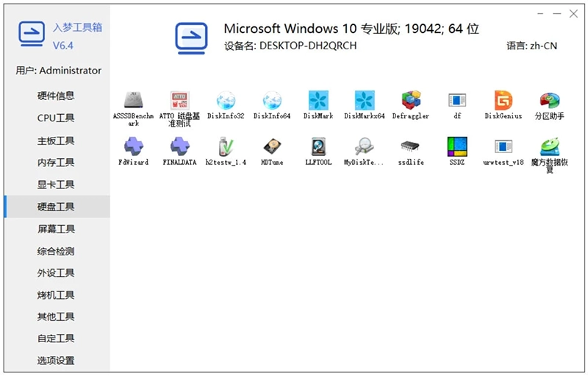
Task: Open the 综合检测 sidebar category
Action: (x=56, y=251)
